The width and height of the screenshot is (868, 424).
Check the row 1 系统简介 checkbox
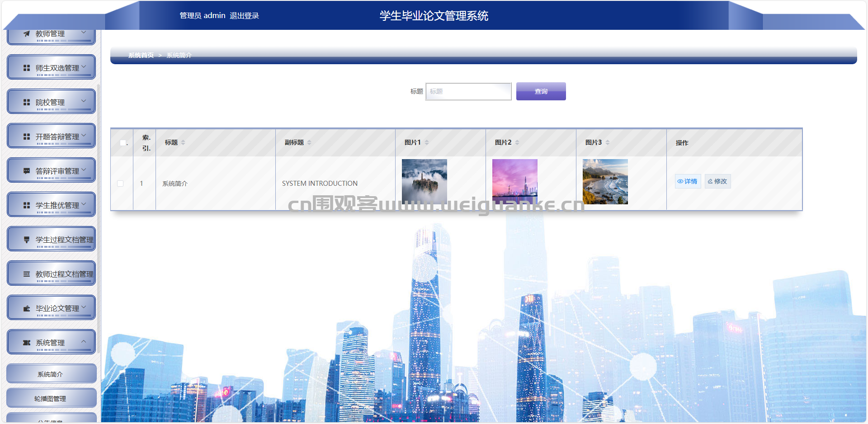coord(120,184)
